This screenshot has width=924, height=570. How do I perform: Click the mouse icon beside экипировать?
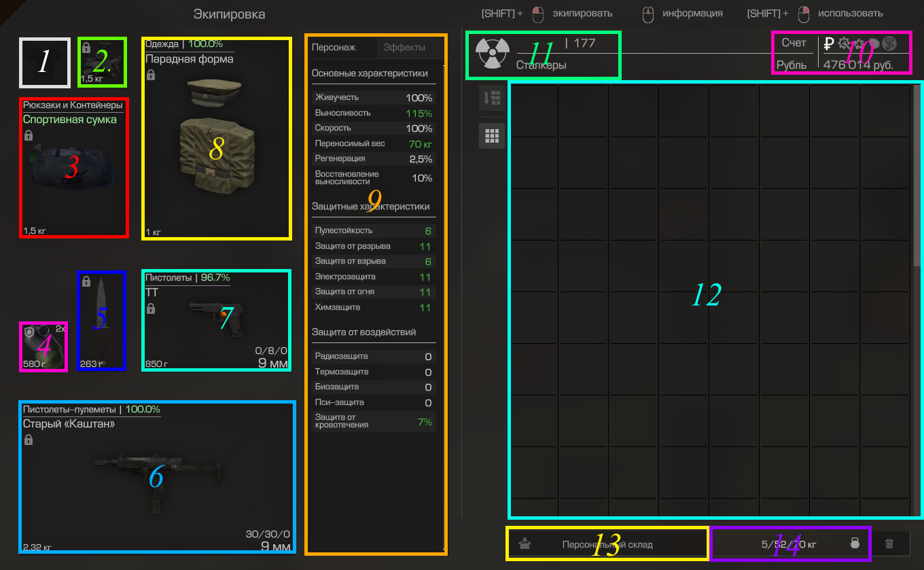tap(538, 13)
